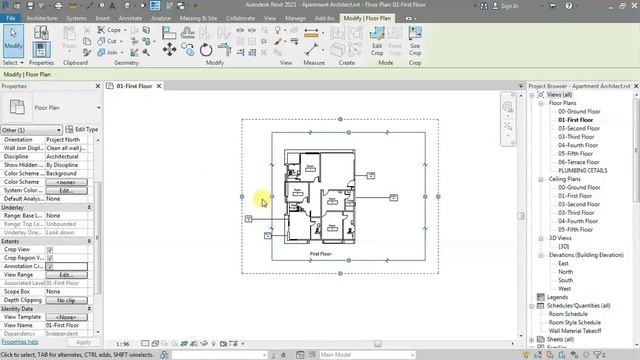
Task: Click the Join geometry tool
Action: (x=108, y=52)
